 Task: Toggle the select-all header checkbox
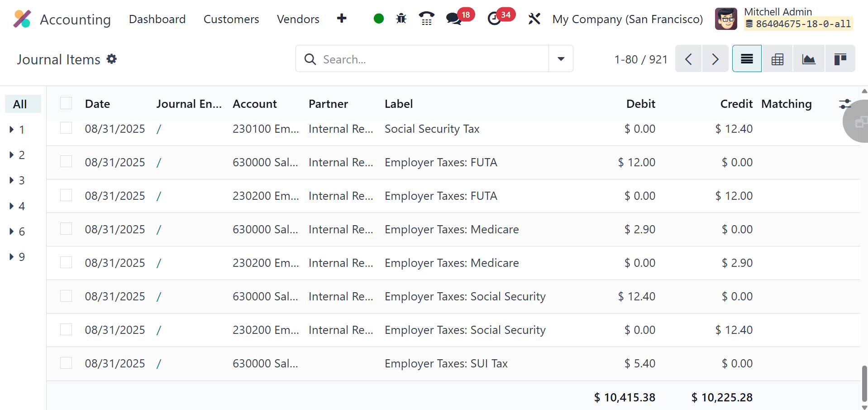[66, 103]
